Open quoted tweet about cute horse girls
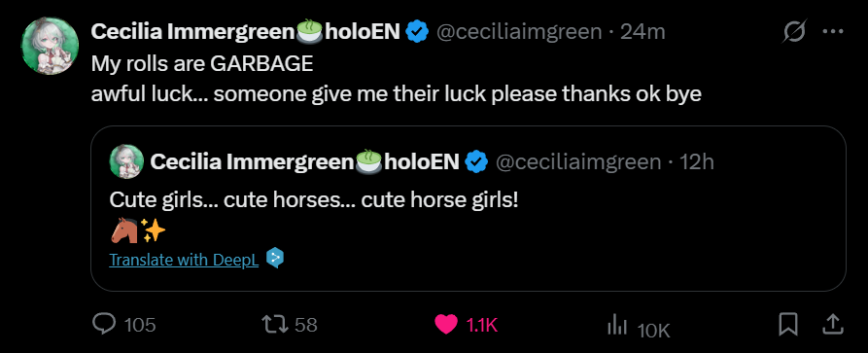 pyautogui.click(x=469, y=208)
